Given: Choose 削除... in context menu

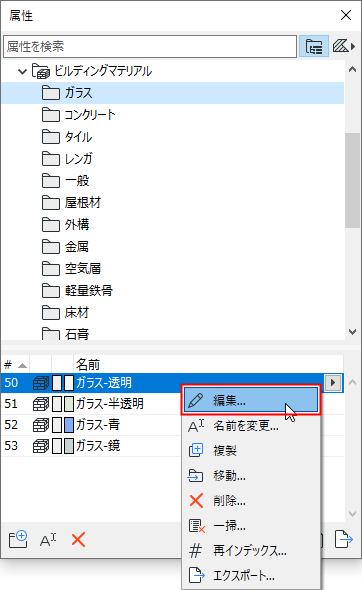Looking at the screenshot, I should point(251,500).
